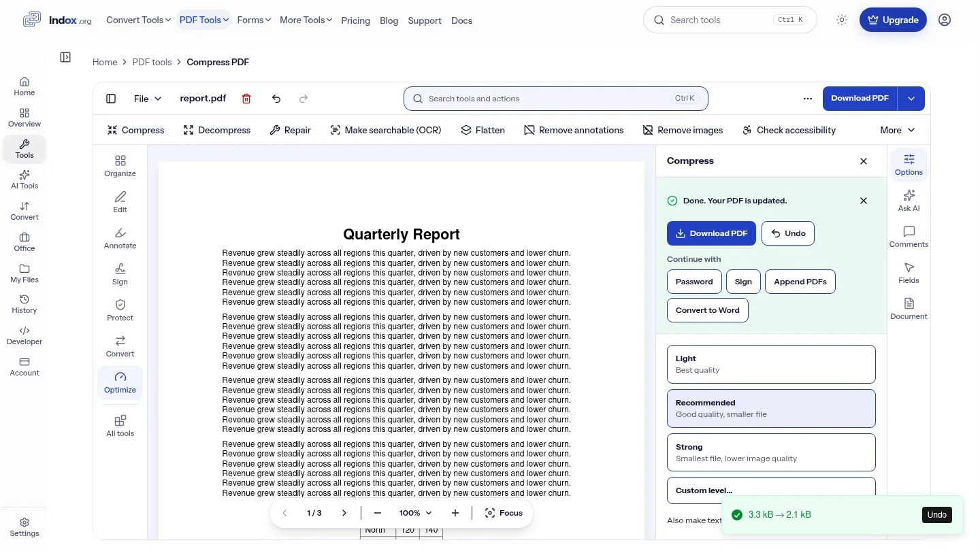Open the 100% zoom level dropdown

[x=416, y=513]
